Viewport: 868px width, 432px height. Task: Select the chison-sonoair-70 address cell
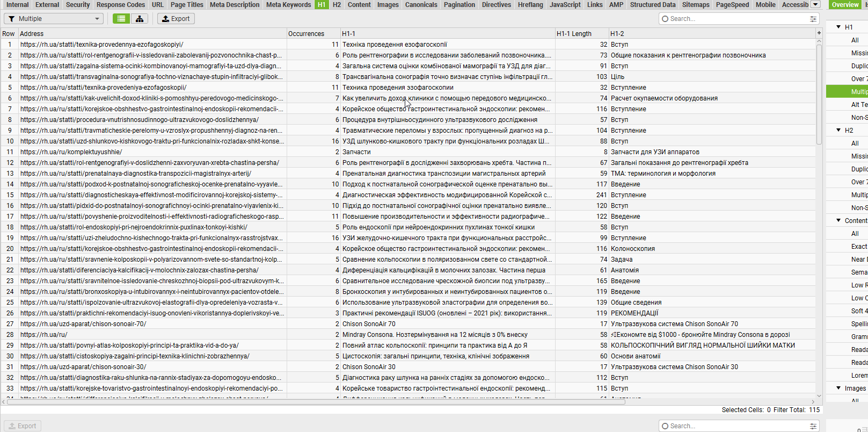pos(152,323)
